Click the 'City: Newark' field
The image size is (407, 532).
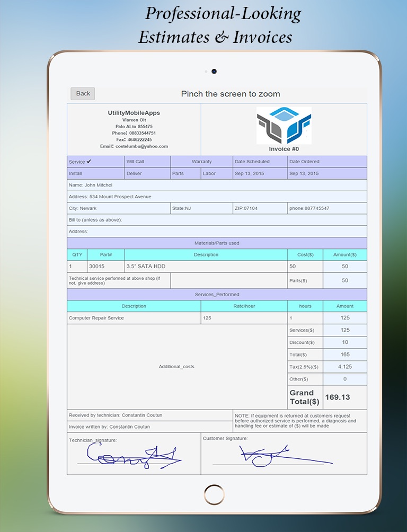[119, 208]
